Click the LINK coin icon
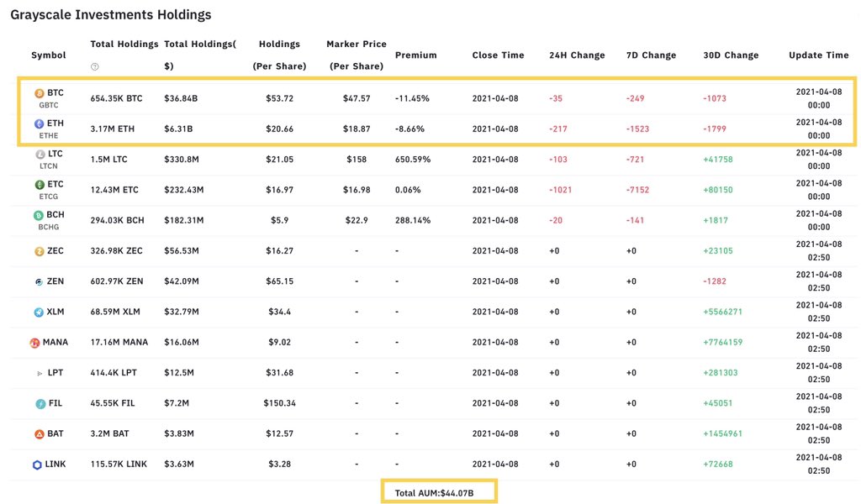 tap(37, 465)
